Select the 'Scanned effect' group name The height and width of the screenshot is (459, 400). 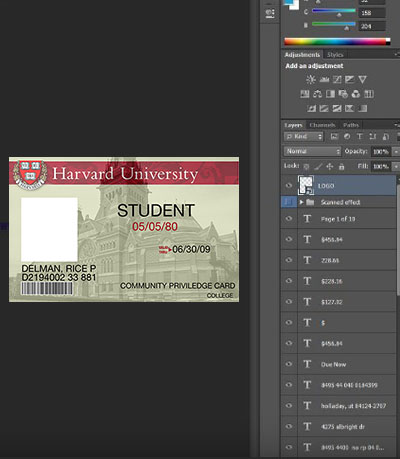340,202
